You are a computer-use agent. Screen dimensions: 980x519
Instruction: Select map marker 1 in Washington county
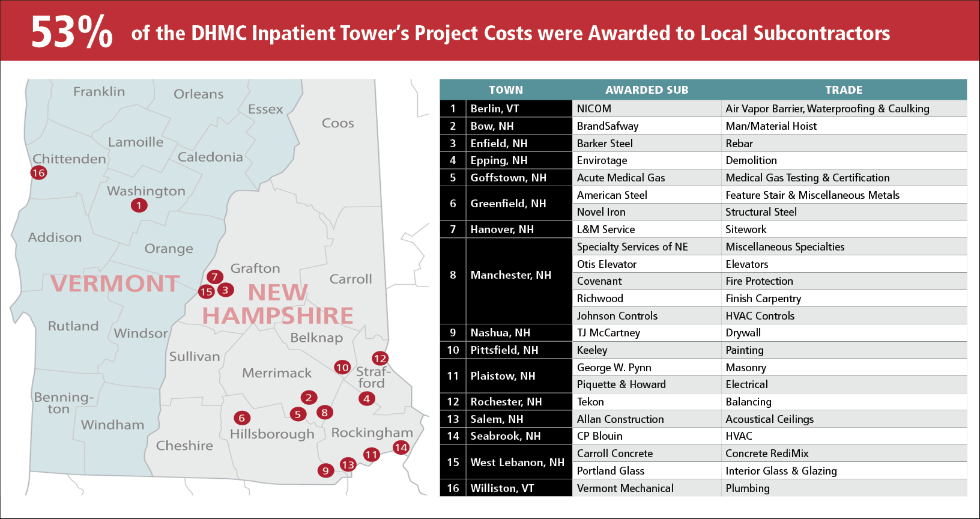[x=139, y=205]
